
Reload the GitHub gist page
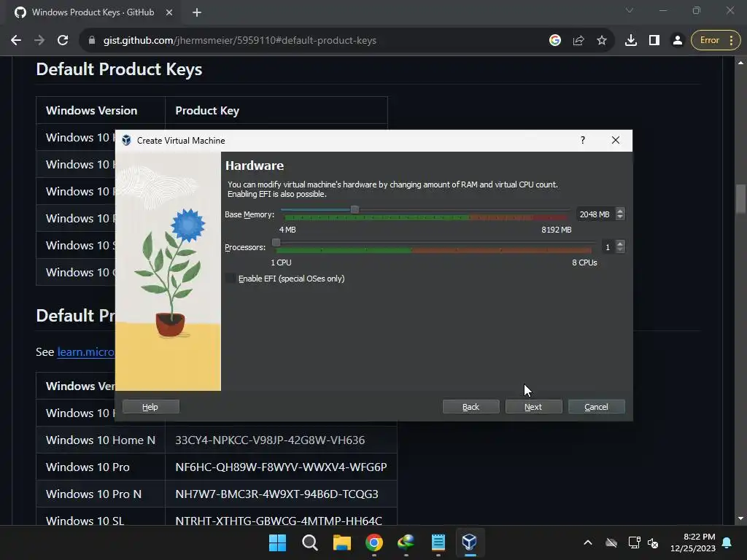[x=63, y=41]
